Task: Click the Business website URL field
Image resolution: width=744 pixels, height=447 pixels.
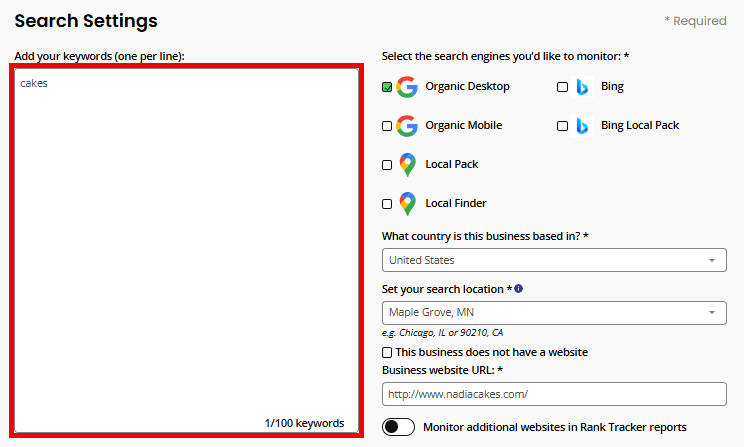Action: (x=554, y=394)
